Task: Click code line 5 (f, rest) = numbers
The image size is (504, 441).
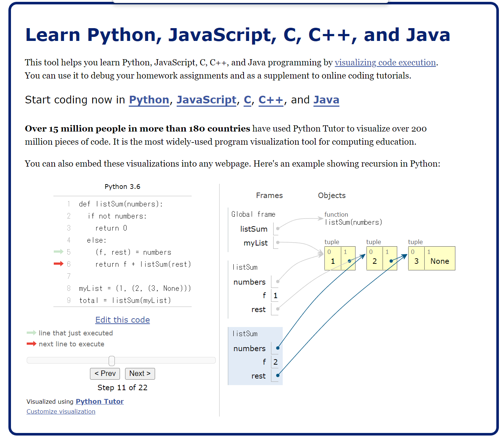Action: 133,252
